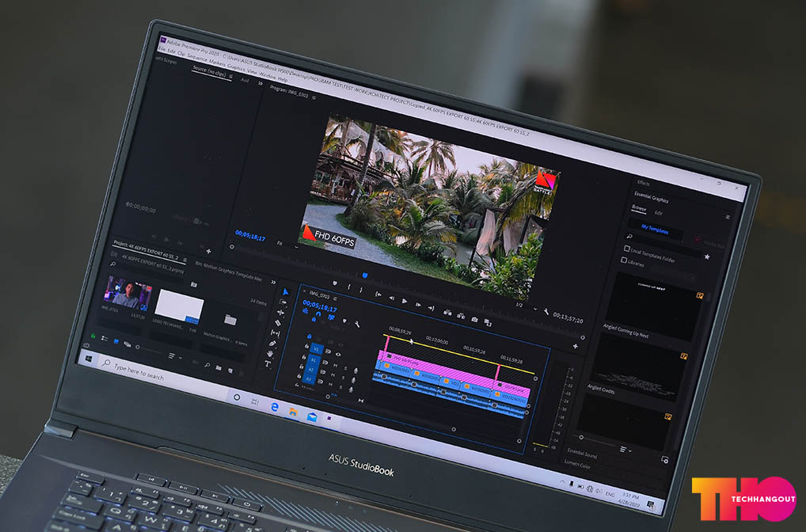Select the Selection tool arrow
This screenshot has height=532, width=806.
[286, 292]
